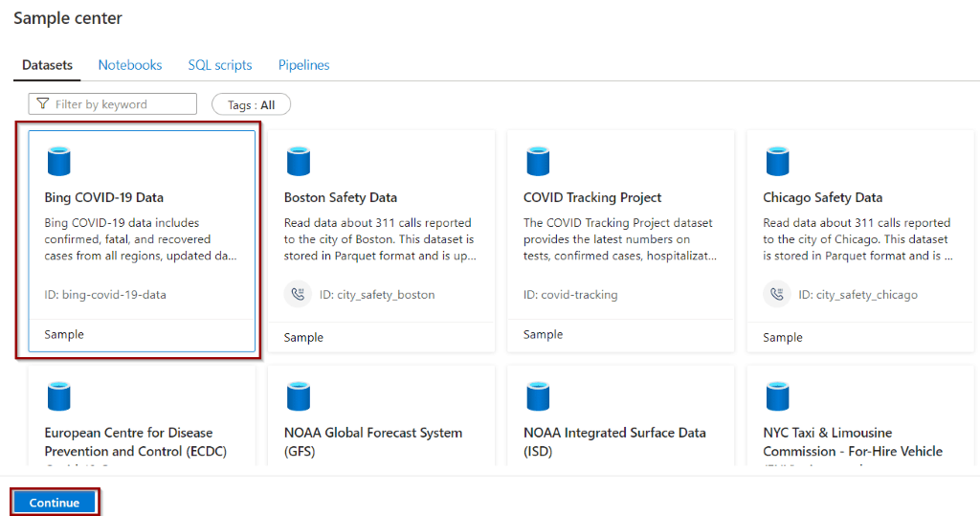
Task: Click the COVID Tracking Project database icon
Action: (x=538, y=162)
